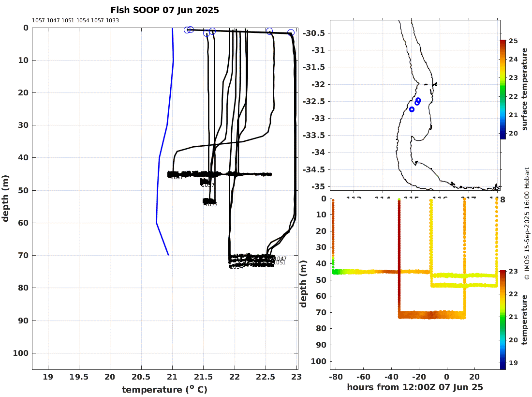532x397 pixels.
Task: Click '1047' in the header ID row
Action: 53,20
